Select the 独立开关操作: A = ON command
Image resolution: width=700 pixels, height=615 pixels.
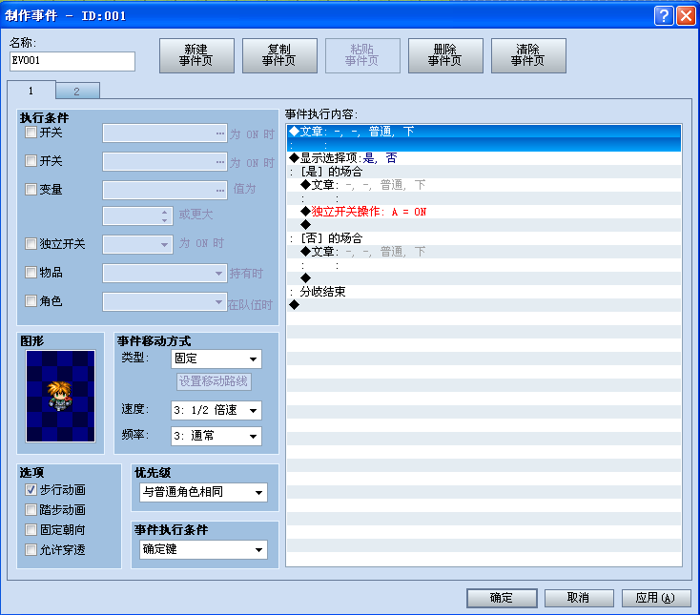click(484, 212)
